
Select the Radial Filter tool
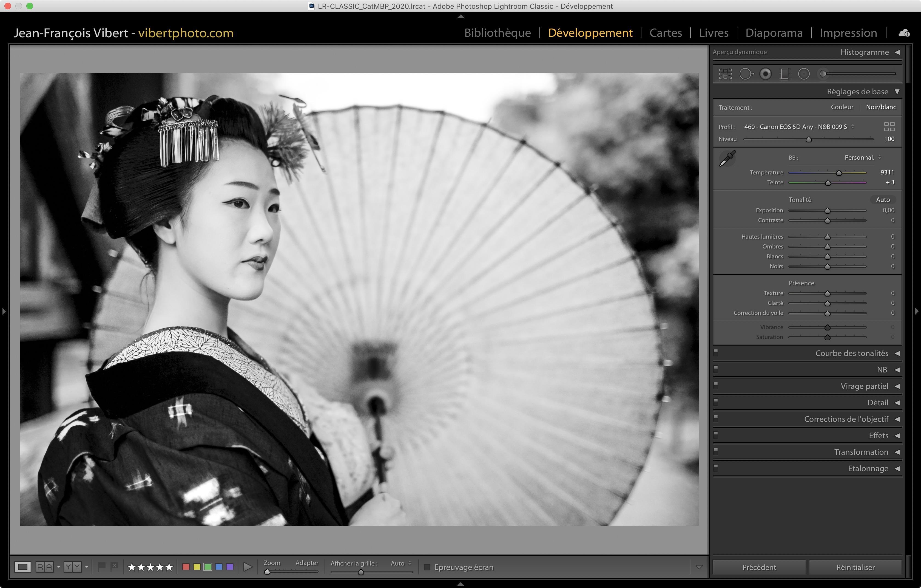tap(804, 74)
